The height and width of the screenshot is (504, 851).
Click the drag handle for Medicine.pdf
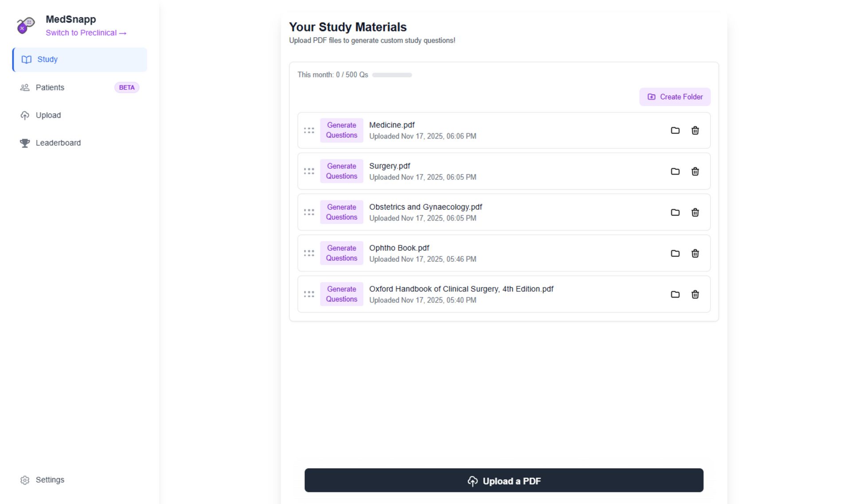[309, 131]
